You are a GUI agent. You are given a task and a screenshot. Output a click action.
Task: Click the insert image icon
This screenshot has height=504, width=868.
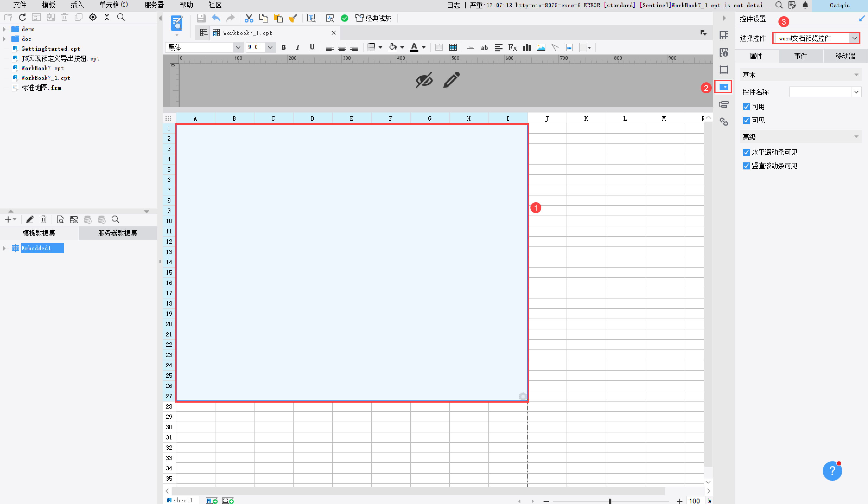click(541, 47)
